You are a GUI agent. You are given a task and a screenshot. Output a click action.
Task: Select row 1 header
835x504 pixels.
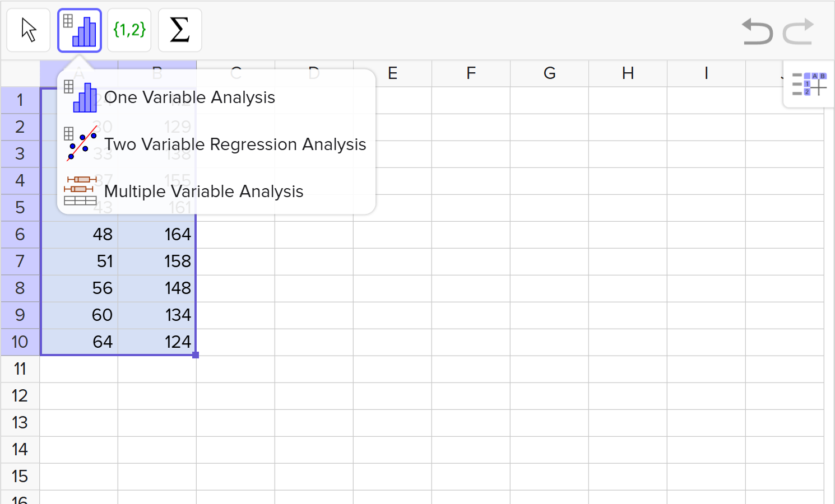[20, 100]
